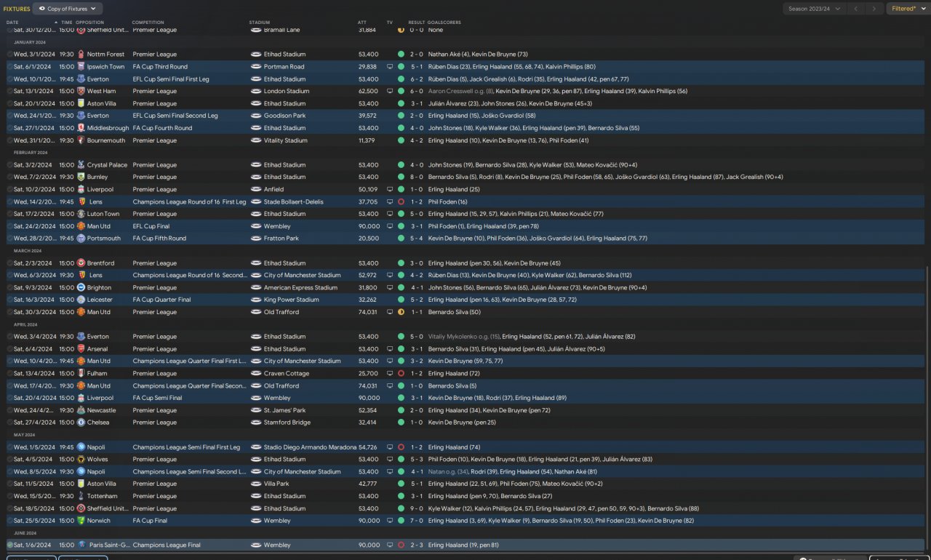Click the Leicester club badge

[81, 300]
